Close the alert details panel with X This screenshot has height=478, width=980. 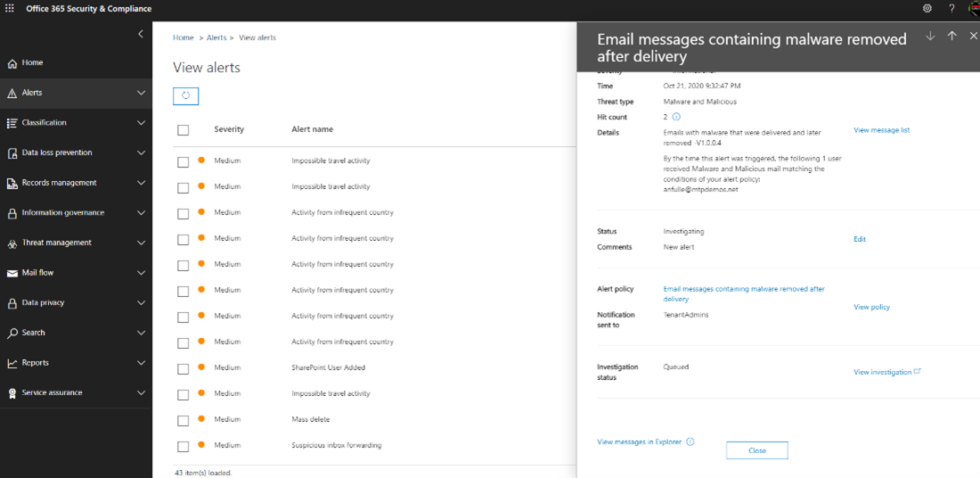click(973, 36)
